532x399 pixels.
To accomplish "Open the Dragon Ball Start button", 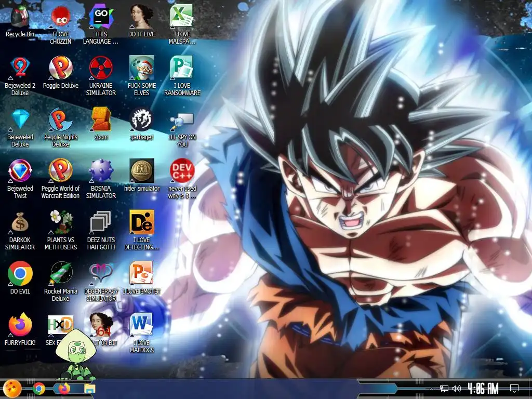I will pos(12,389).
